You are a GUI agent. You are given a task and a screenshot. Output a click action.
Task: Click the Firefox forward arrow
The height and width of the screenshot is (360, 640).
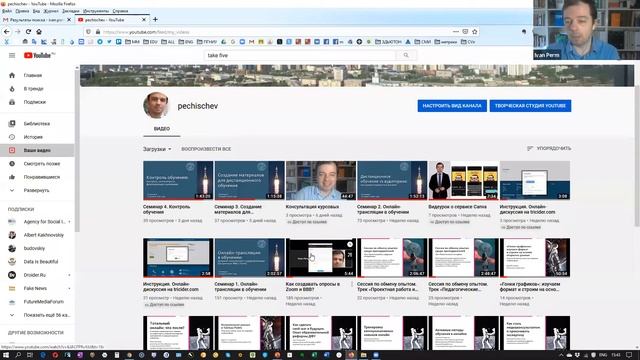(x=18, y=31)
